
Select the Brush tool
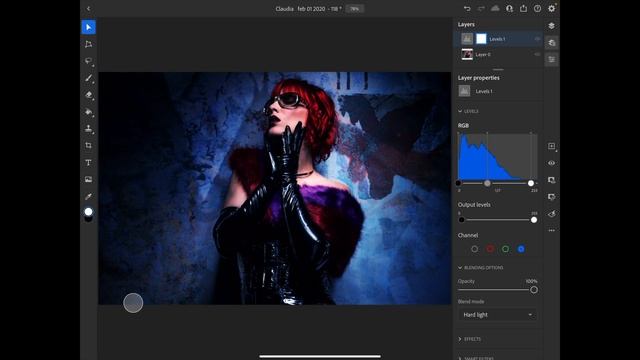coord(89,78)
